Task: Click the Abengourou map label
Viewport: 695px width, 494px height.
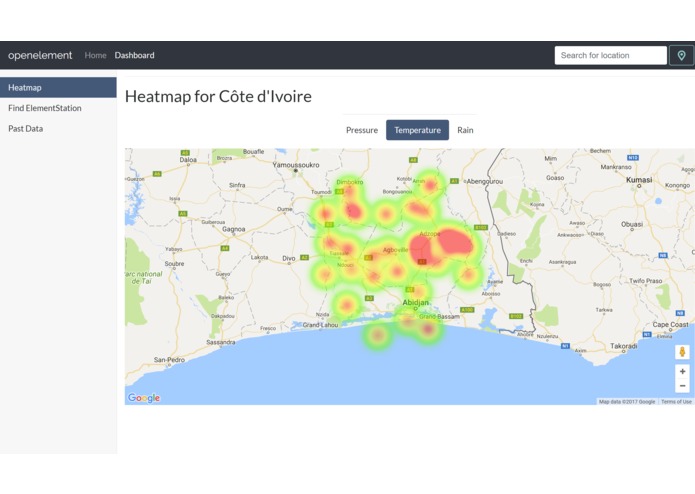Action: tap(484, 181)
